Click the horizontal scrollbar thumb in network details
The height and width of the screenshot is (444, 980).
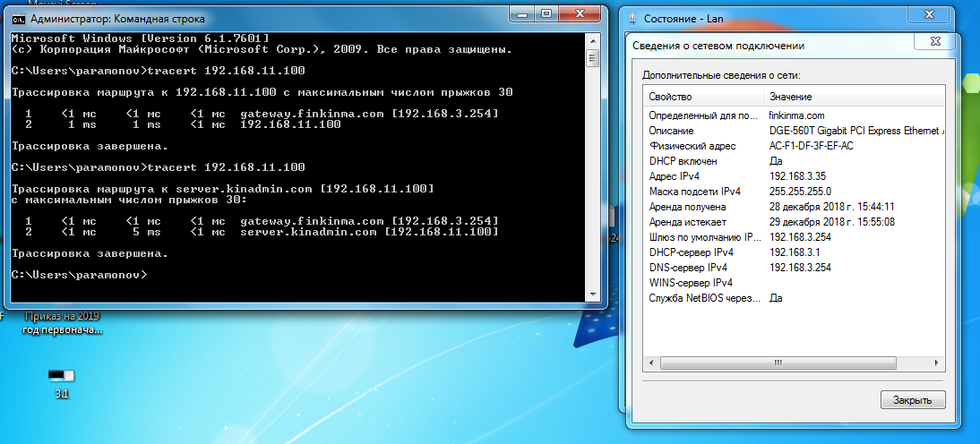point(778,363)
